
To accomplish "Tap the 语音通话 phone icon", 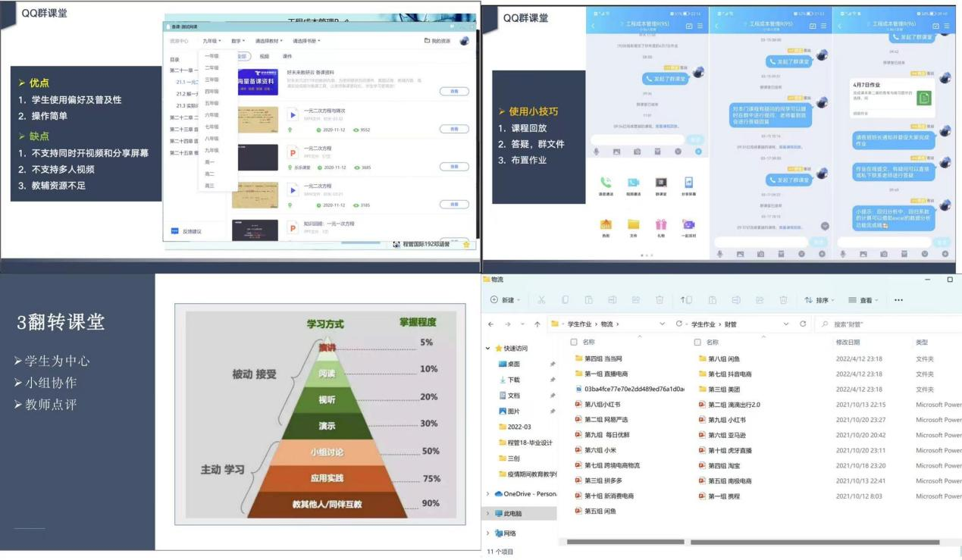I will tap(606, 183).
